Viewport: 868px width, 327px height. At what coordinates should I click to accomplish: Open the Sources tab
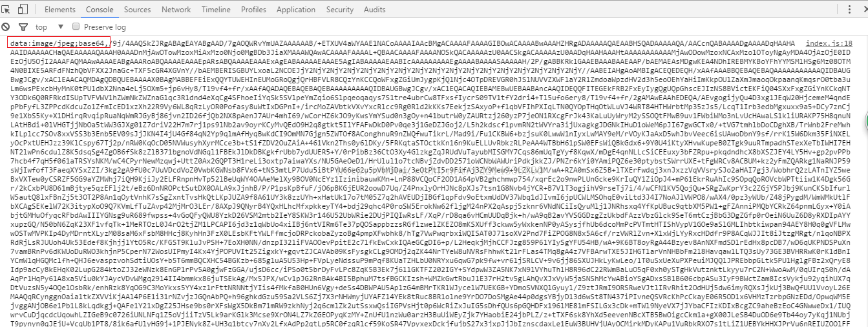[137, 10]
